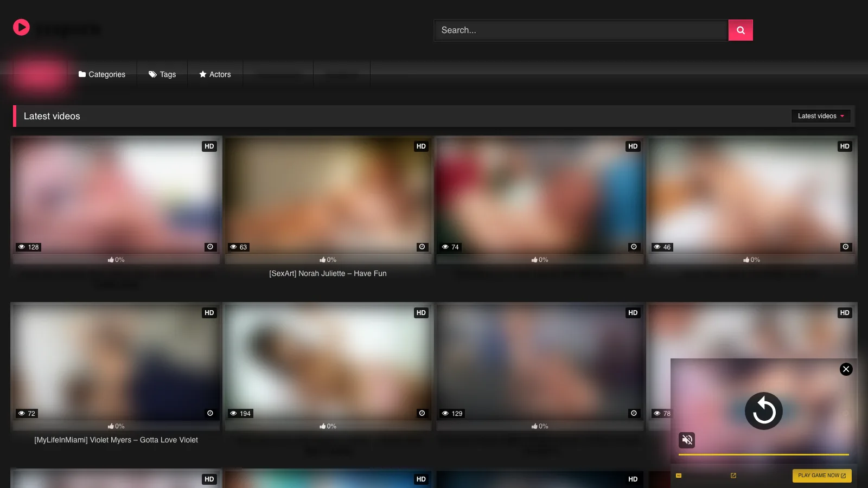Click the clock icon on the 72-views video

click(210, 413)
